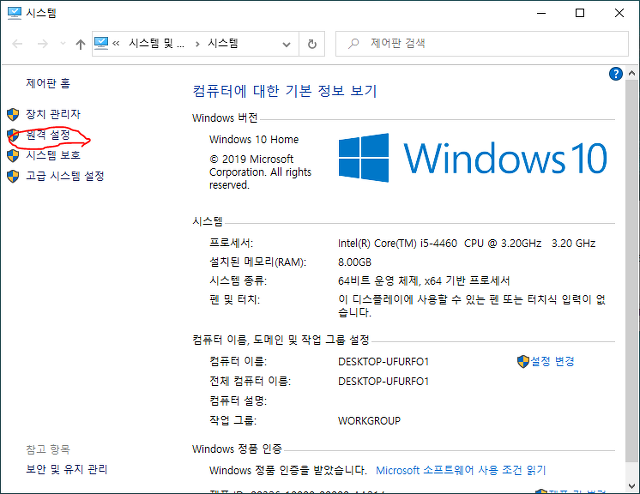Minimize the 시스템 window

(541, 13)
